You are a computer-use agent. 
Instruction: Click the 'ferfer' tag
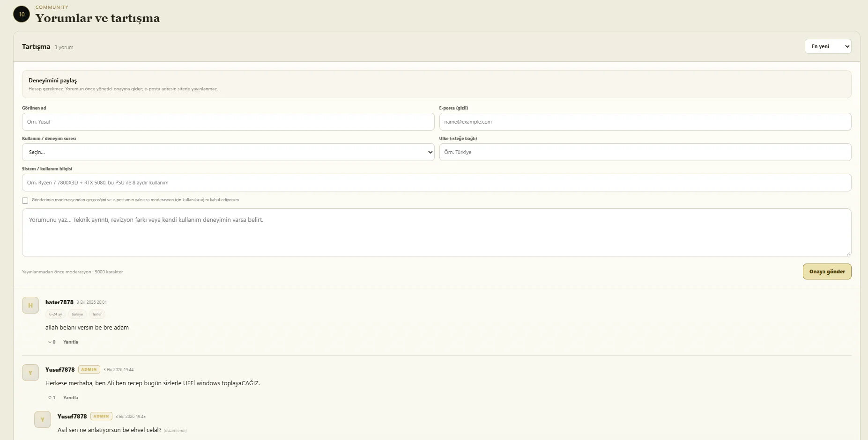pos(97,315)
